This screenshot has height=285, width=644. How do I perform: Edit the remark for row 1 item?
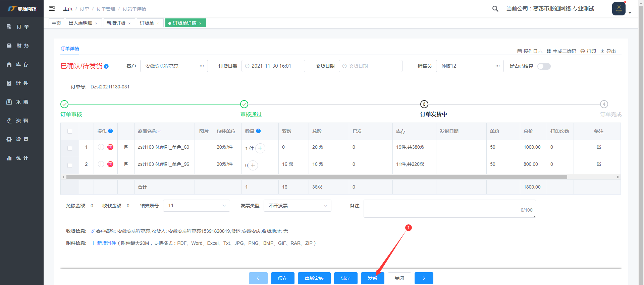(x=599, y=147)
